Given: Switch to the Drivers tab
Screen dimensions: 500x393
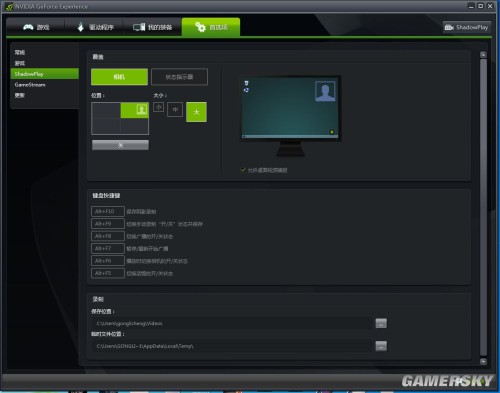Looking at the screenshot, I should [94, 27].
